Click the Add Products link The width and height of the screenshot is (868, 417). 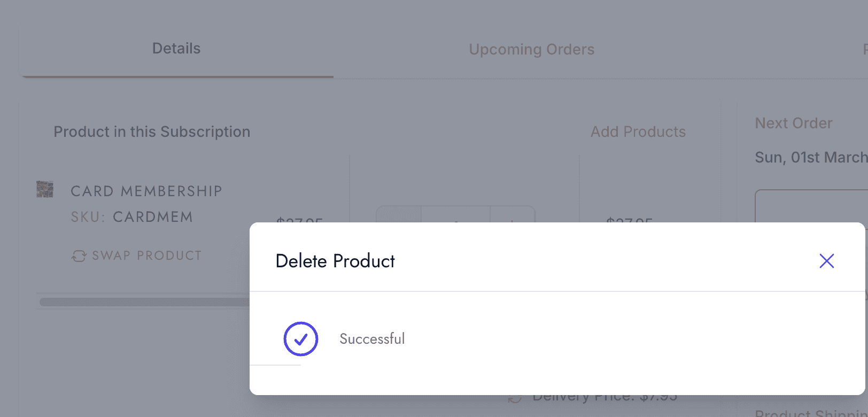[x=638, y=132]
